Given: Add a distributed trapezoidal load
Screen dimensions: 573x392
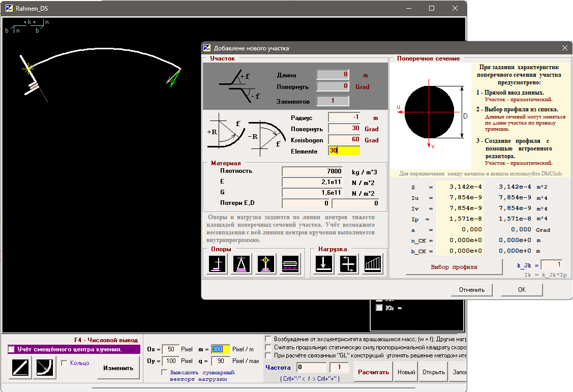Looking at the screenshot, I should pyautogui.click(x=373, y=264).
